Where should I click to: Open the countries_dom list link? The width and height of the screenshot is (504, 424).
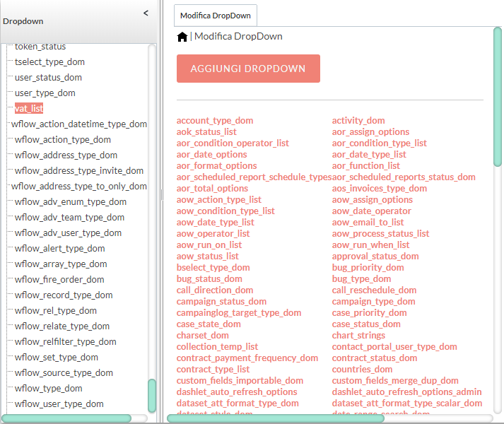(x=362, y=370)
